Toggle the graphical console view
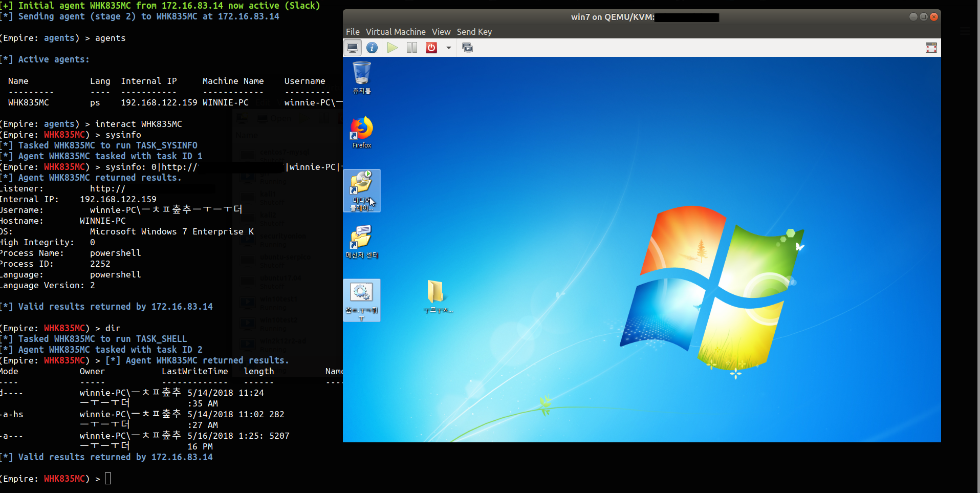 (x=352, y=48)
